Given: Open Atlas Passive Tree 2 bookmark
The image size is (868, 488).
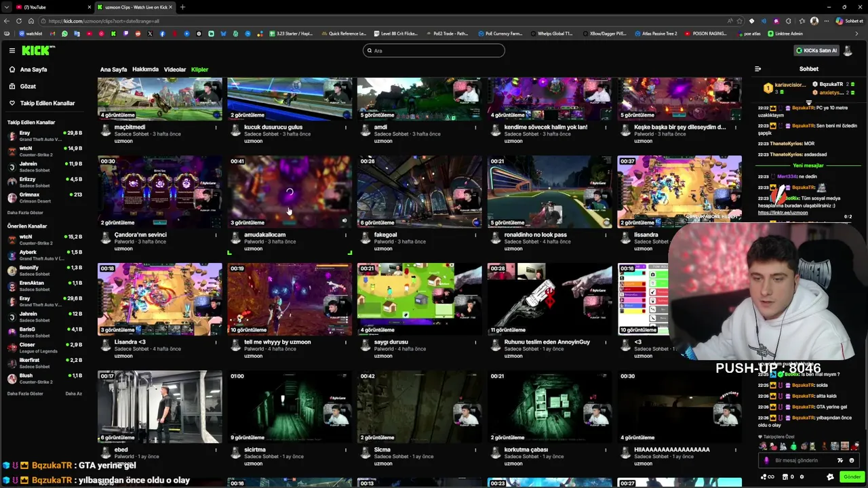Looking at the screenshot, I should [657, 33].
